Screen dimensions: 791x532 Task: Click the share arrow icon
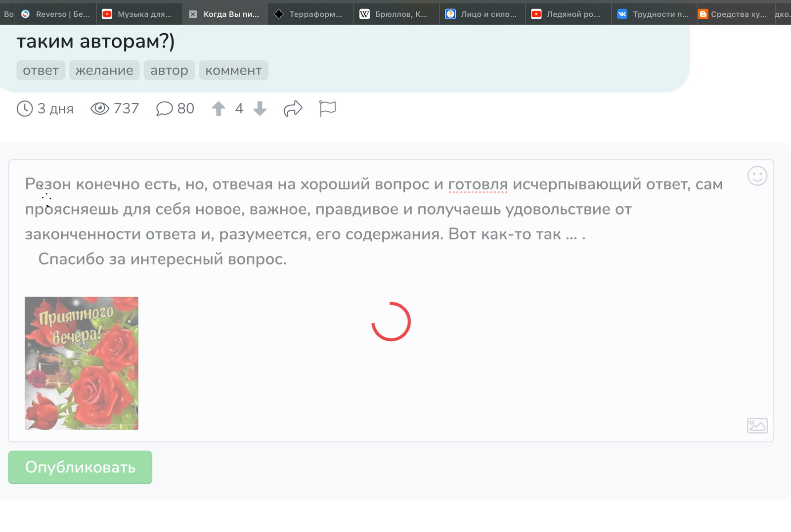point(293,108)
